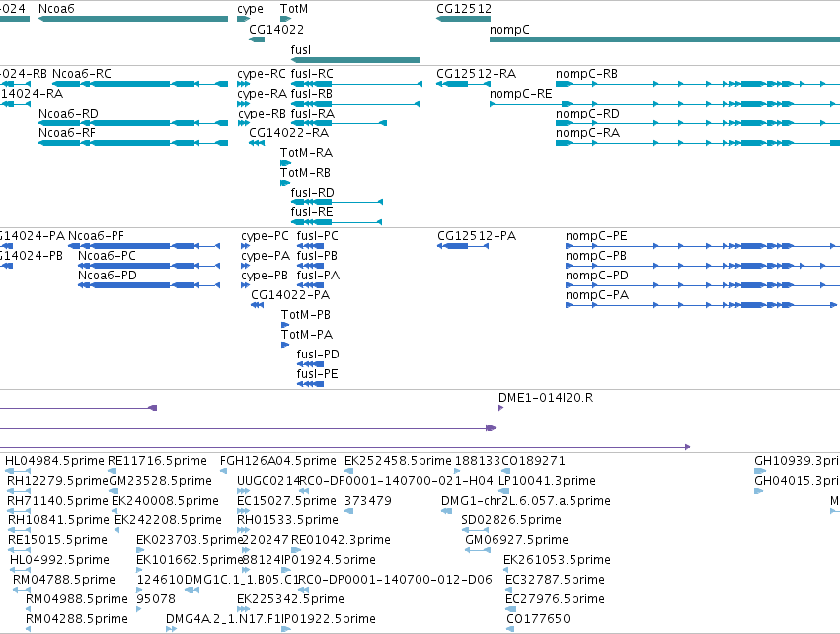Click the Ncoa6-PF protein label
Viewport: 840px width, 634px height.
click(x=96, y=236)
